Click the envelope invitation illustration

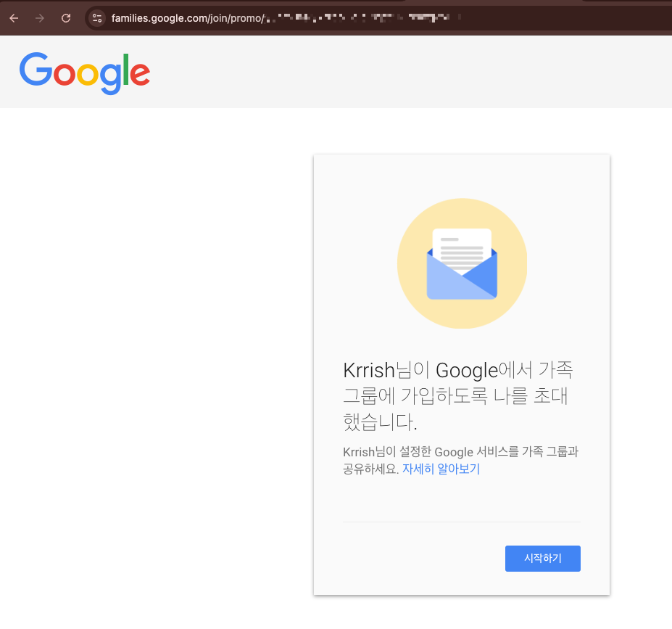click(462, 263)
